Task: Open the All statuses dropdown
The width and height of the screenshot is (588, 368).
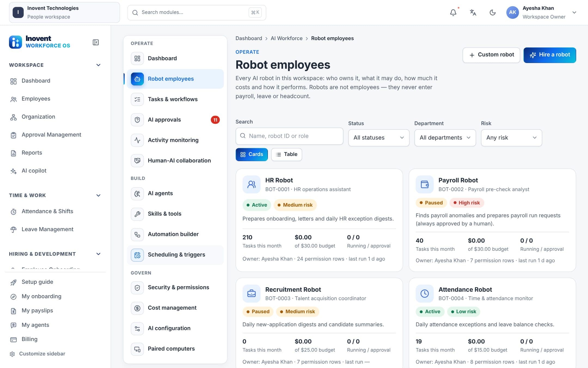Action: (379, 138)
